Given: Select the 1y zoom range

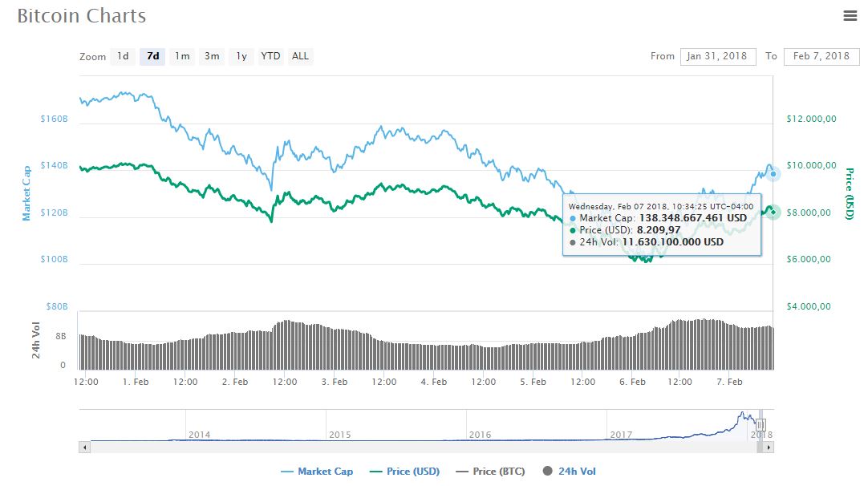Looking at the screenshot, I should [x=241, y=56].
